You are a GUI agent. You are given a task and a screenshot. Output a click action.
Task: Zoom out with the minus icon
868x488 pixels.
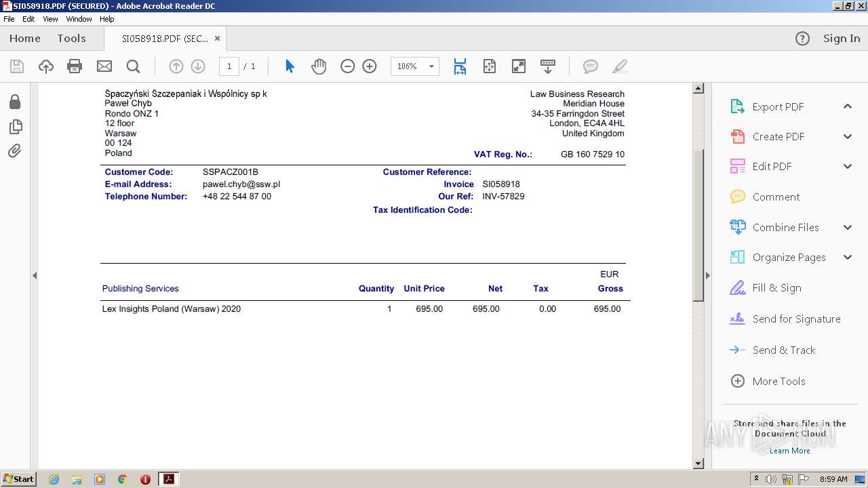348,66
